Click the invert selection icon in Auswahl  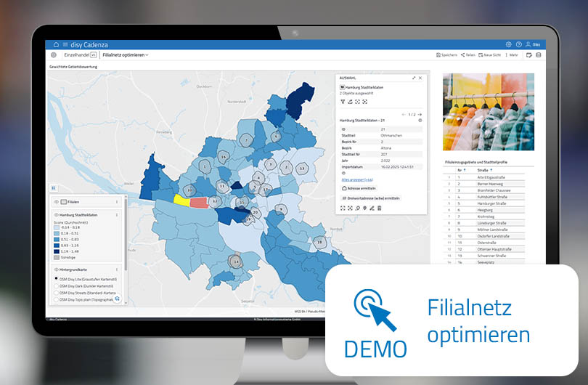[350, 102]
